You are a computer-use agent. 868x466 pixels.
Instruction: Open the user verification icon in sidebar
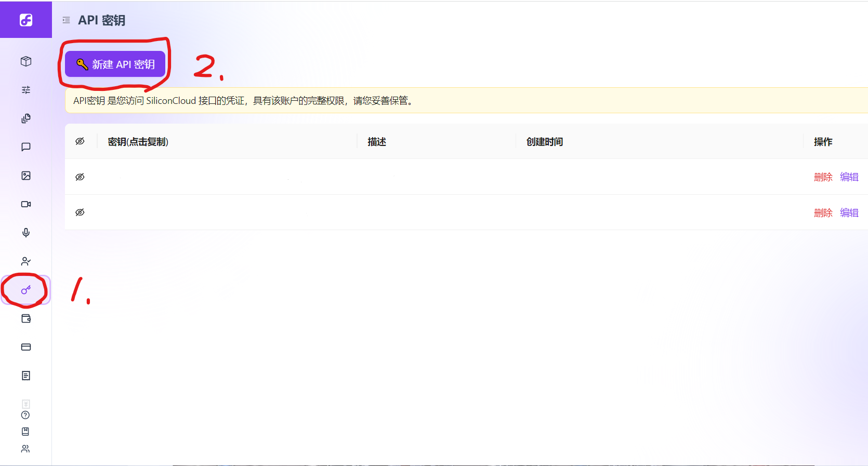tap(26, 261)
